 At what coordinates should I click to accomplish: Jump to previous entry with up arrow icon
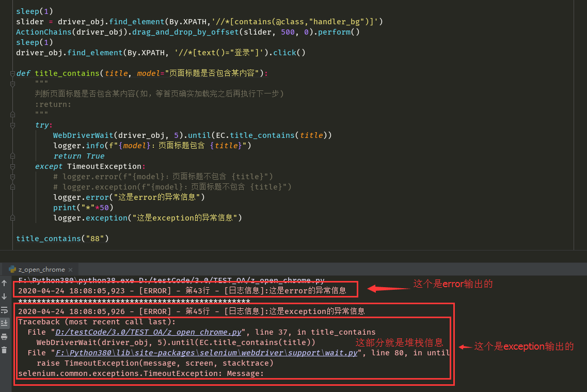tap(4, 284)
